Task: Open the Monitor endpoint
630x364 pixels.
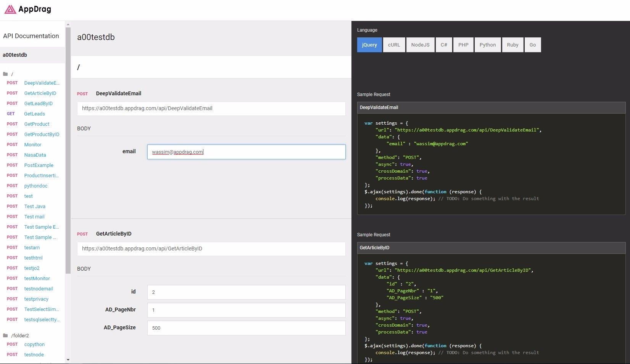Action: point(32,144)
